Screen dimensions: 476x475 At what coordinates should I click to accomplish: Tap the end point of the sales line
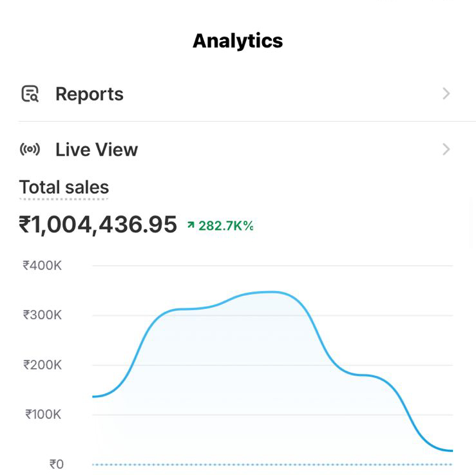point(452,451)
